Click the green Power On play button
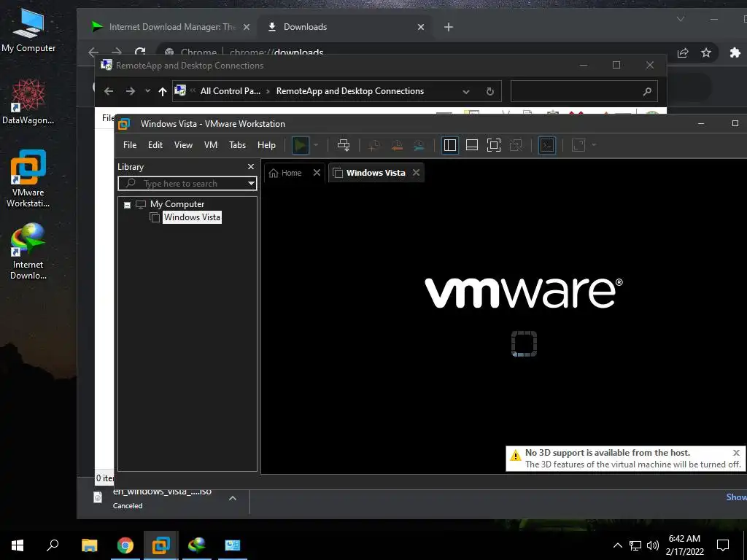The image size is (747, 560). 300,145
